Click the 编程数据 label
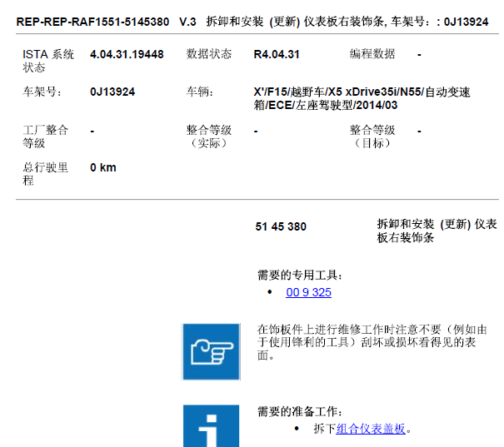Screen dimensions: 504x447 [x=372, y=54]
